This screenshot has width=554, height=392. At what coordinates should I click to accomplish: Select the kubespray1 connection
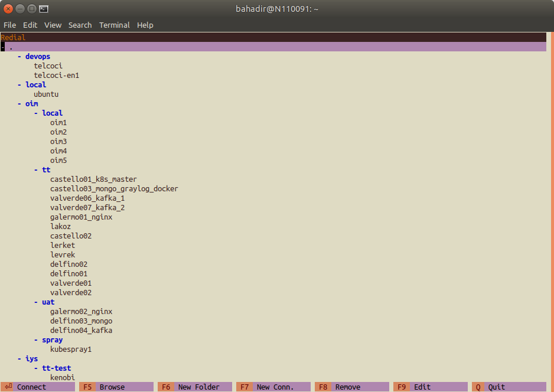(71, 349)
